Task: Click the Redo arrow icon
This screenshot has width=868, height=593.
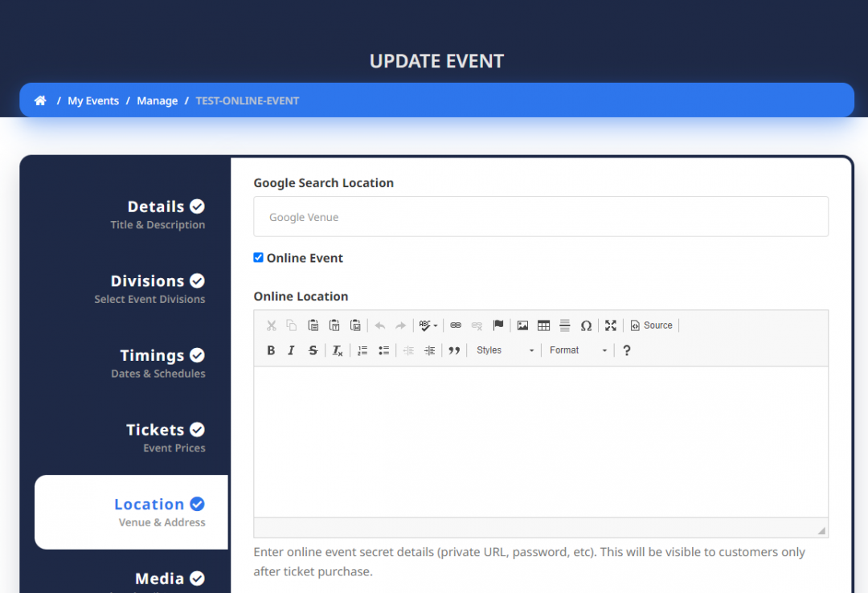Action: point(401,325)
